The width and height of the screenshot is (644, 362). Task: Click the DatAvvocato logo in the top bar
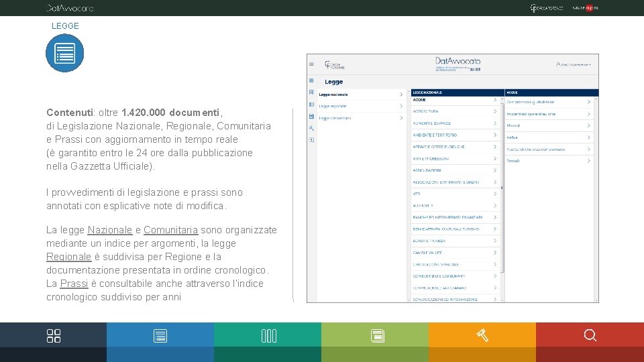click(x=70, y=8)
